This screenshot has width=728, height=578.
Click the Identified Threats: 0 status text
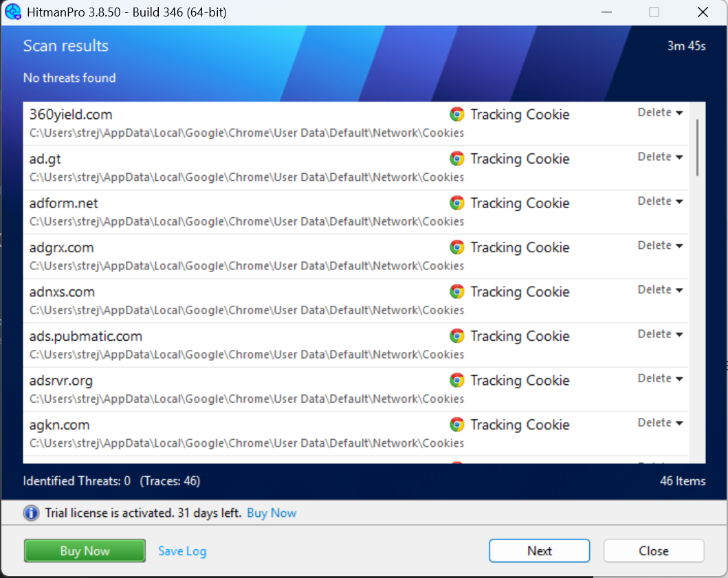pyautogui.click(x=76, y=481)
